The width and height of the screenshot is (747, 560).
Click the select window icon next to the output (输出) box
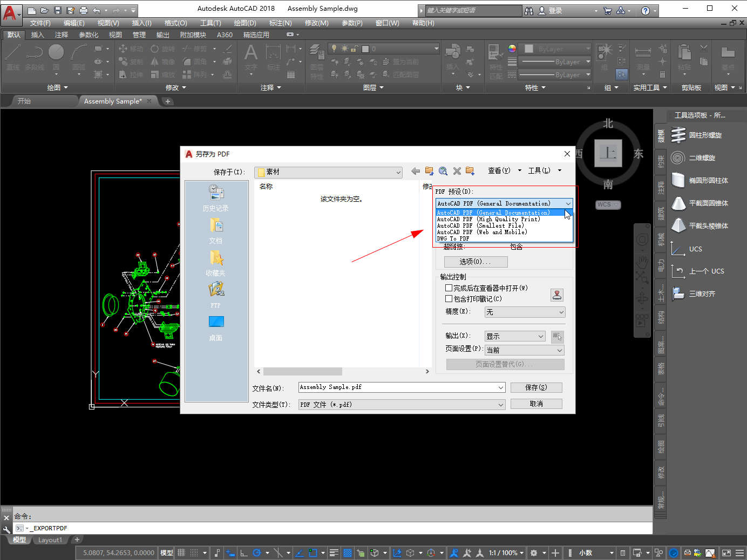tap(557, 337)
